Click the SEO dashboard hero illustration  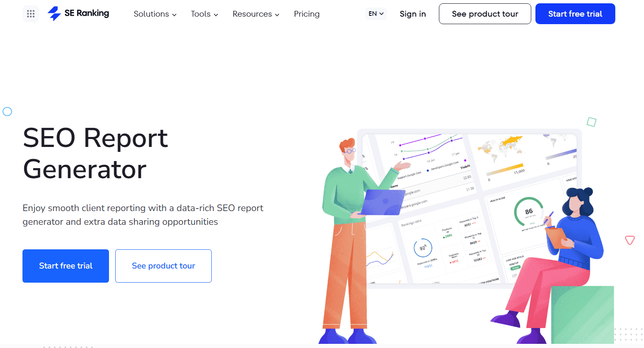466,236
